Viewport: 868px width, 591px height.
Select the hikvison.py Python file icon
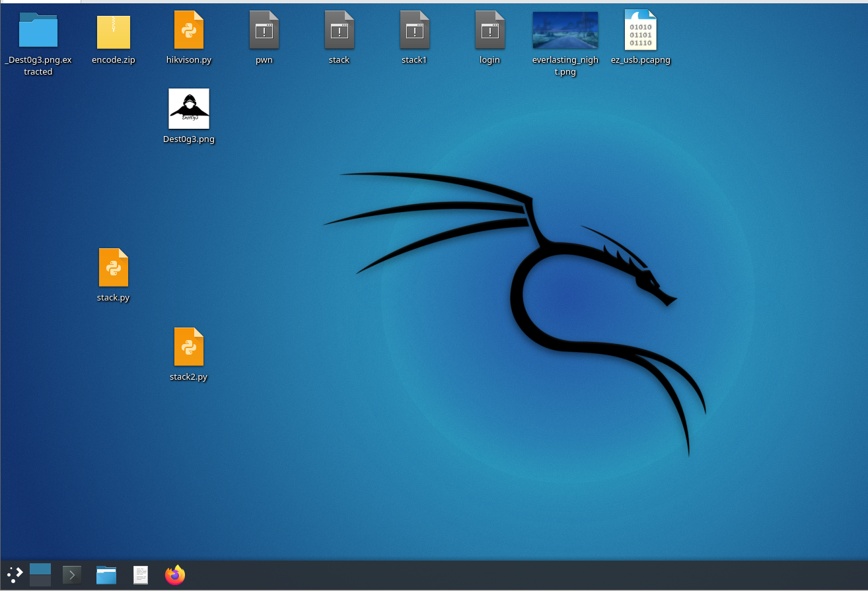[x=189, y=30]
